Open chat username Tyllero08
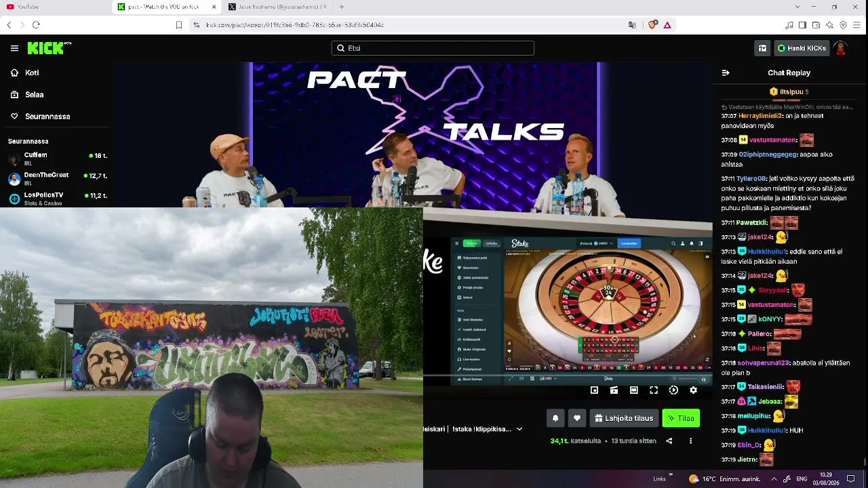The width and height of the screenshot is (868, 488). [751, 179]
